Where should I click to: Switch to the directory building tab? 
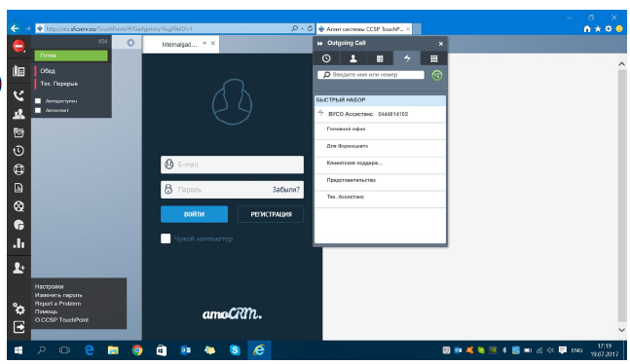click(x=380, y=58)
